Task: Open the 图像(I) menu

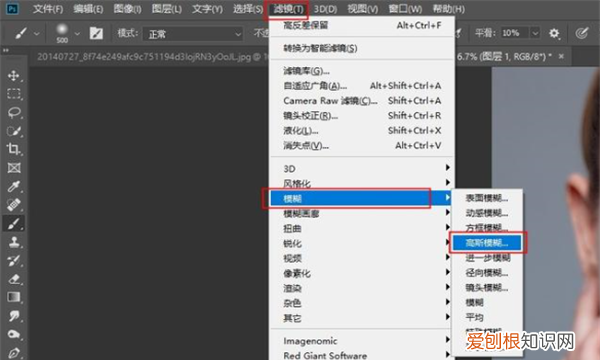Action: coord(127,9)
